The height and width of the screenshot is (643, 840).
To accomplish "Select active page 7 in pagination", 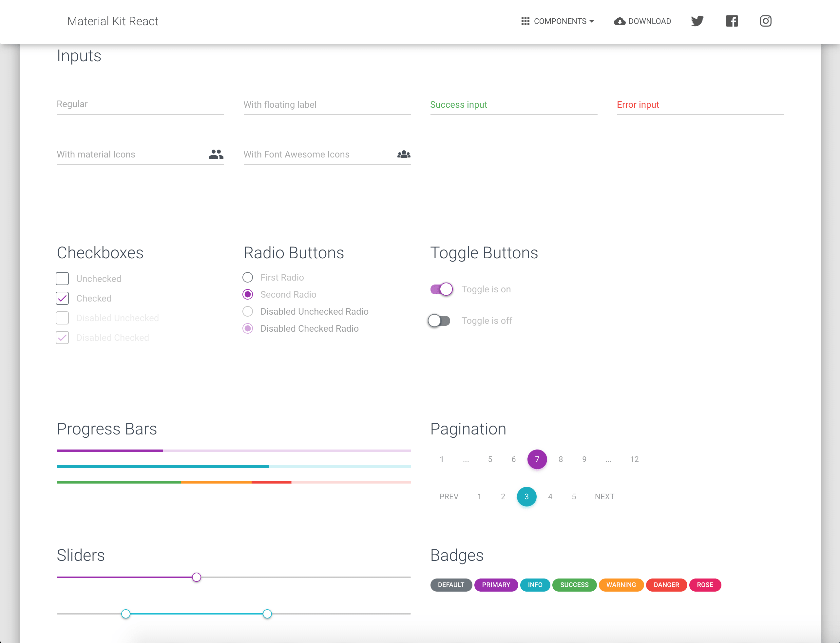I will pos(537,459).
